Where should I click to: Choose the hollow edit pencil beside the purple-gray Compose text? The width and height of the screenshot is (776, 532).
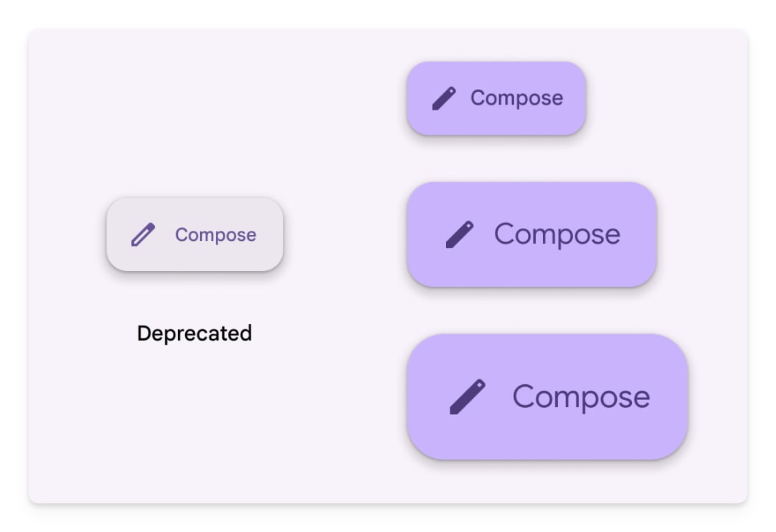(x=143, y=234)
